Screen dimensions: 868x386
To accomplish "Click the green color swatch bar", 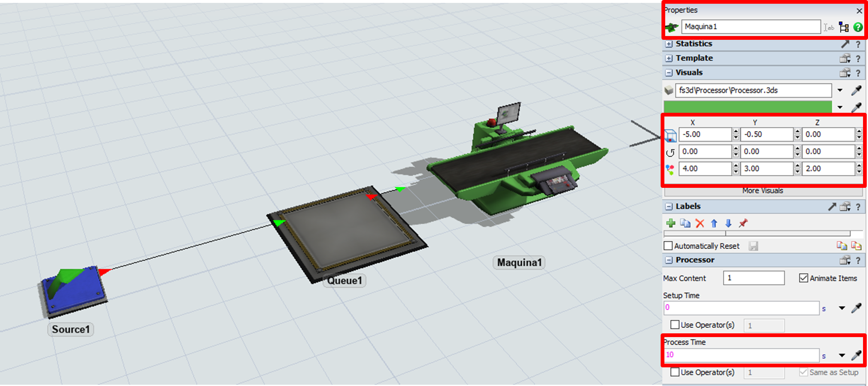I will (x=747, y=107).
